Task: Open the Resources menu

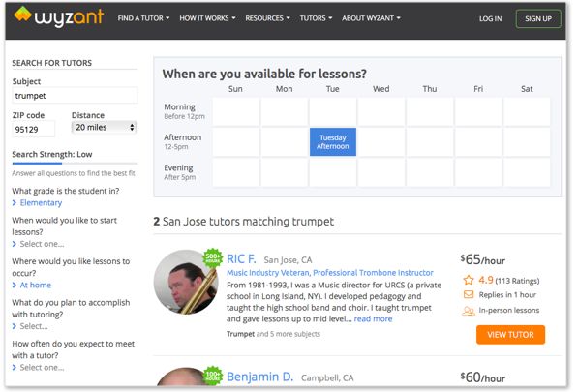Action: (267, 18)
